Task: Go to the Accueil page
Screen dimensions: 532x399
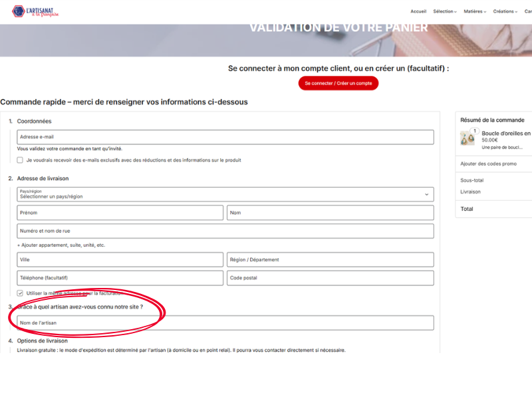Action: pos(418,11)
